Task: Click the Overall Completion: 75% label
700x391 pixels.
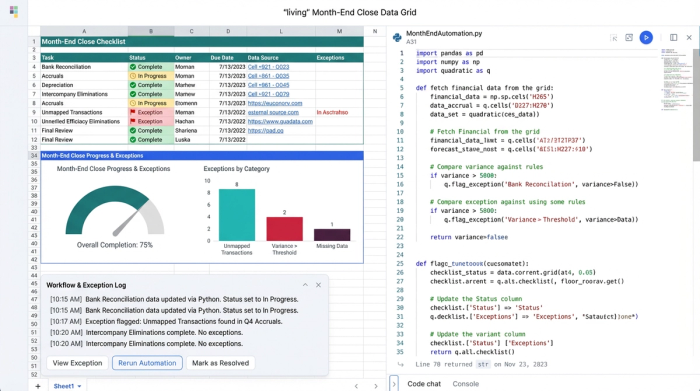Action: point(115,245)
